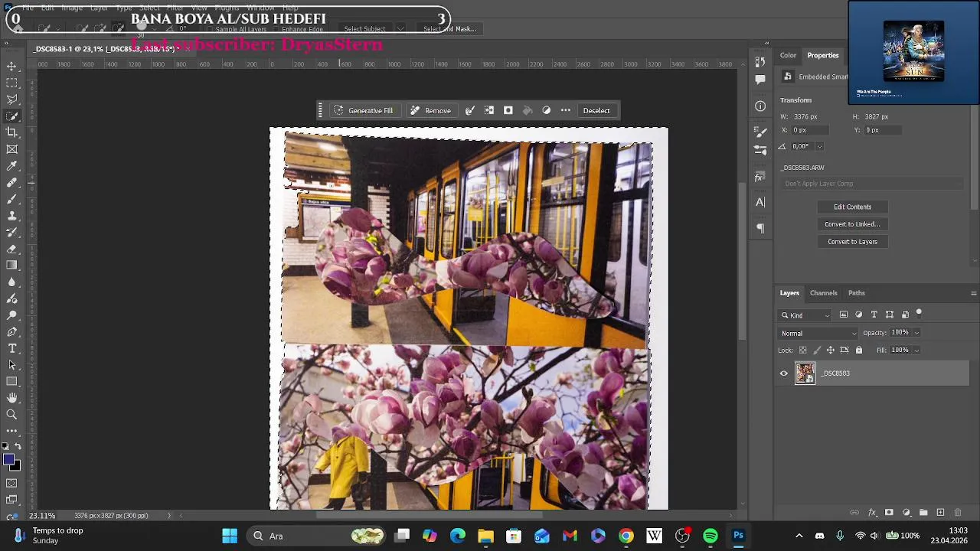Open the Info panel icon
Viewport: 980px width, 551px height.
tap(760, 106)
